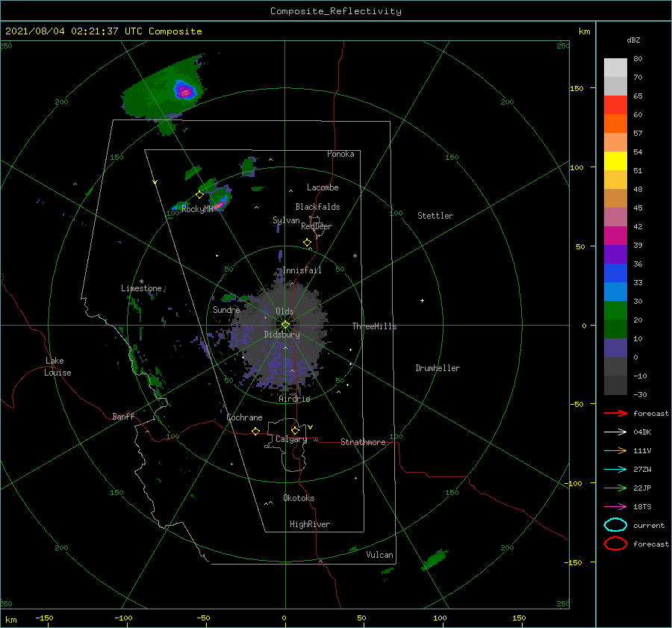
Task: Click the Stettler town label
Action: [435, 216]
